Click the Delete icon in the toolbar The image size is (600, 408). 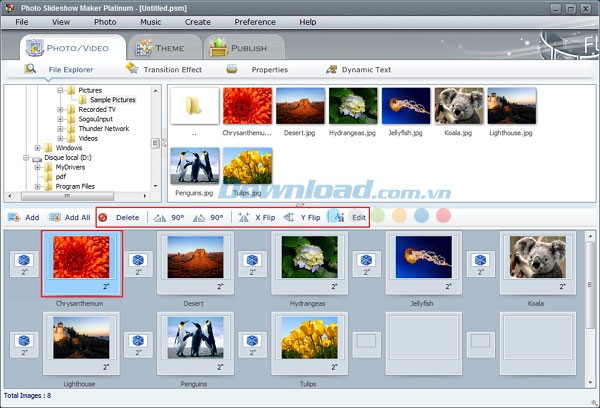tap(103, 217)
